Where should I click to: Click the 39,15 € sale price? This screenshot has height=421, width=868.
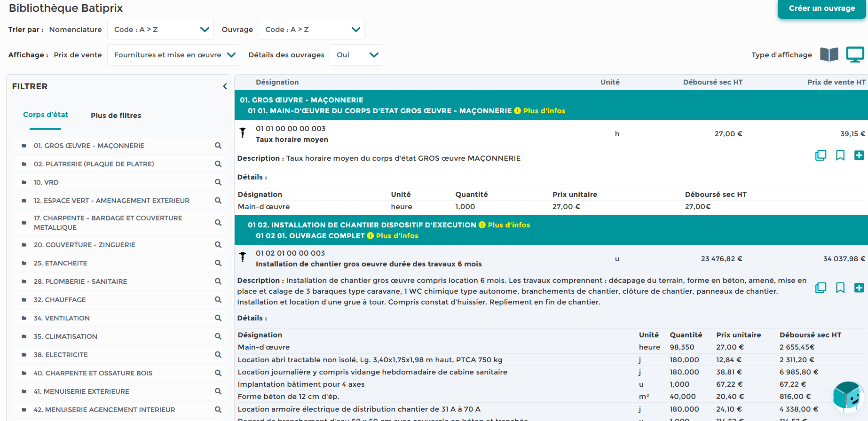pos(852,134)
